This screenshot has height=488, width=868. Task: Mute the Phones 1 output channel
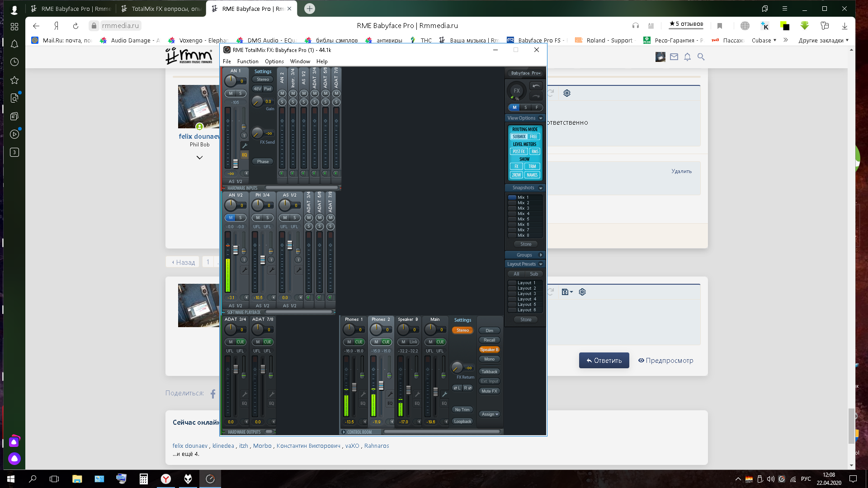pyautogui.click(x=349, y=342)
